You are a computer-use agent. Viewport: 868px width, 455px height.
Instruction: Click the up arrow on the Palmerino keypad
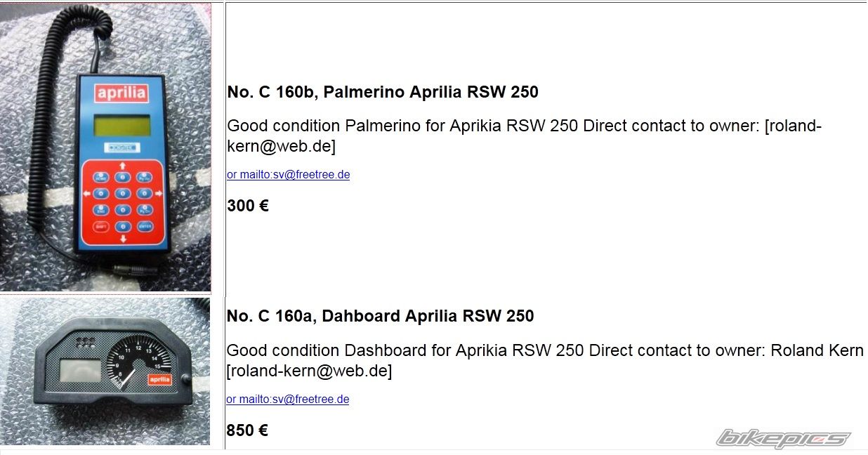(x=122, y=166)
